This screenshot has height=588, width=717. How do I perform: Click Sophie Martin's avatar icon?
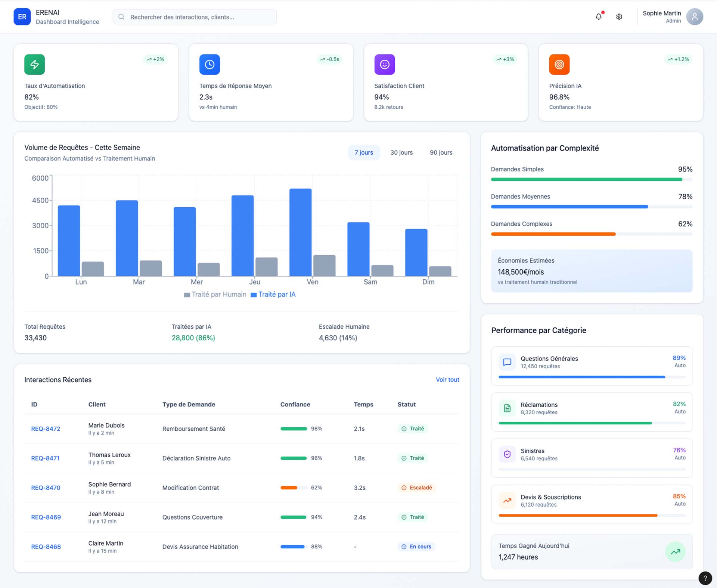(x=695, y=16)
